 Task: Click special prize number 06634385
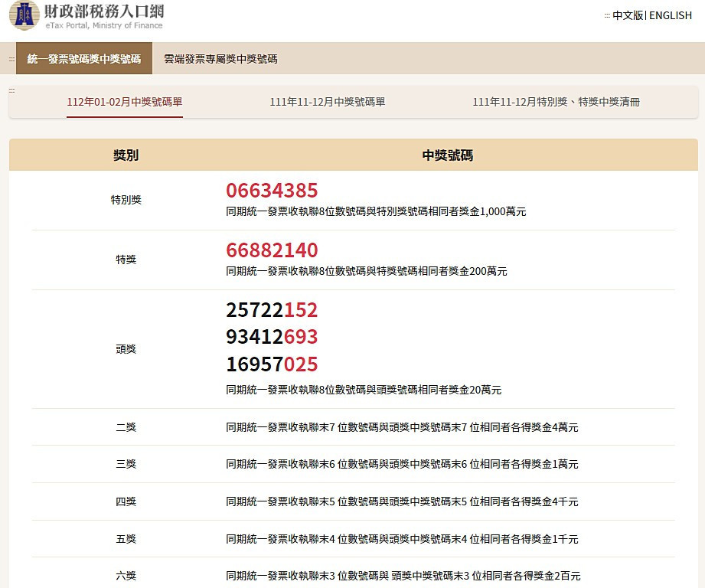[272, 190]
